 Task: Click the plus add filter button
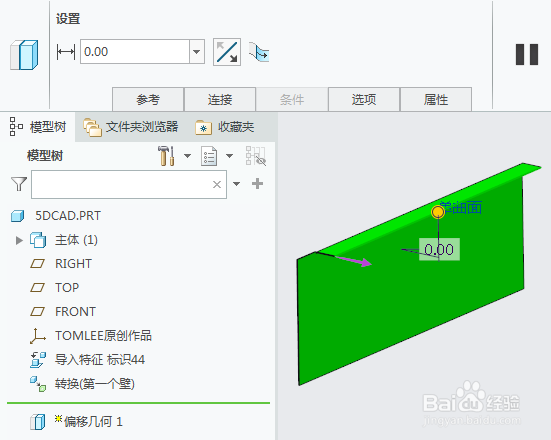258,183
